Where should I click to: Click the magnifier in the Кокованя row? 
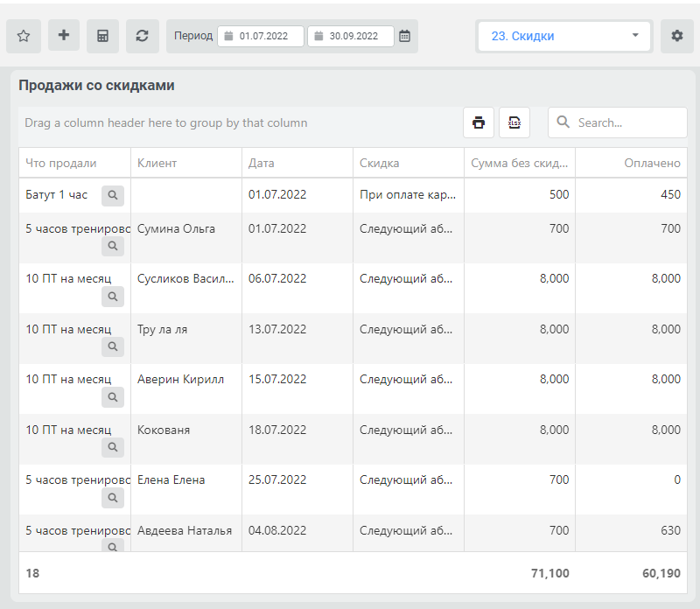coord(113,447)
